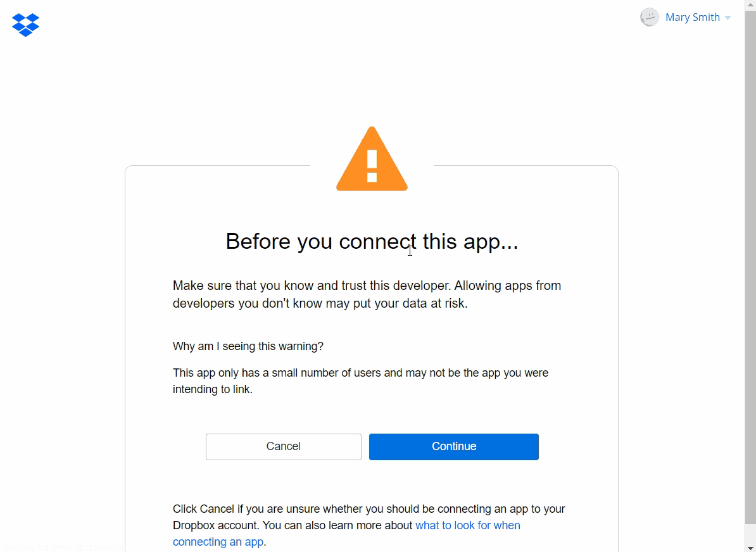Click the 'Click Cancel if you are unsure' text
The image size is (756, 552).
pyautogui.click(x=369, y=509)
